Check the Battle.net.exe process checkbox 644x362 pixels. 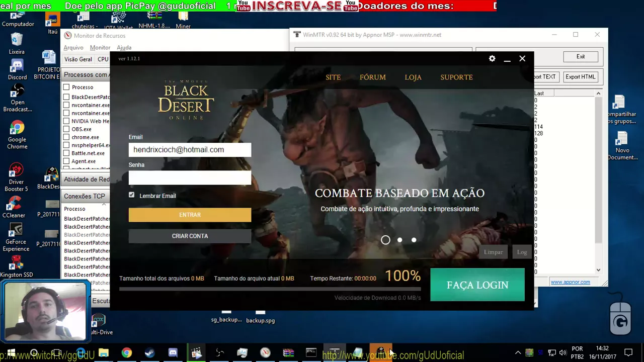[x=66, y=153]
